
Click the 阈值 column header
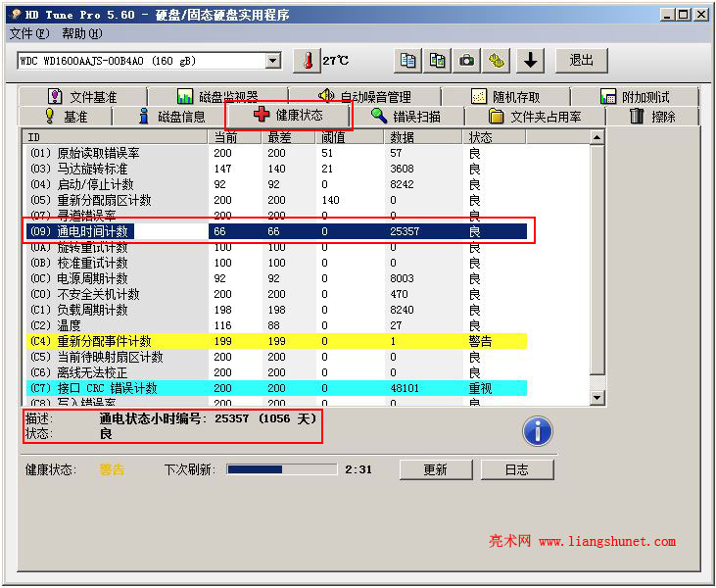(350, 137)
